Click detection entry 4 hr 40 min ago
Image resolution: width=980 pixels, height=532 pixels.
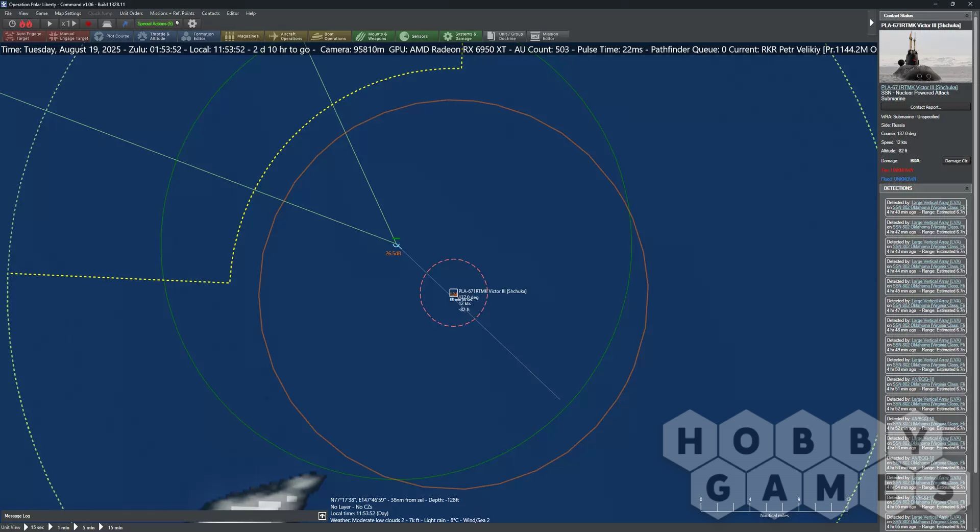(x=925, y=207)
